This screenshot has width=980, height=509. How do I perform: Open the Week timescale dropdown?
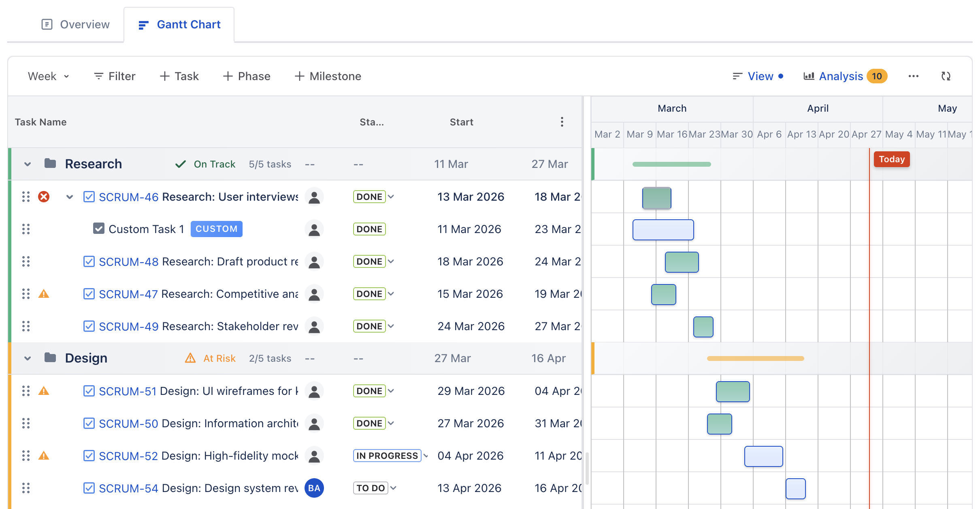coord(49,76)
